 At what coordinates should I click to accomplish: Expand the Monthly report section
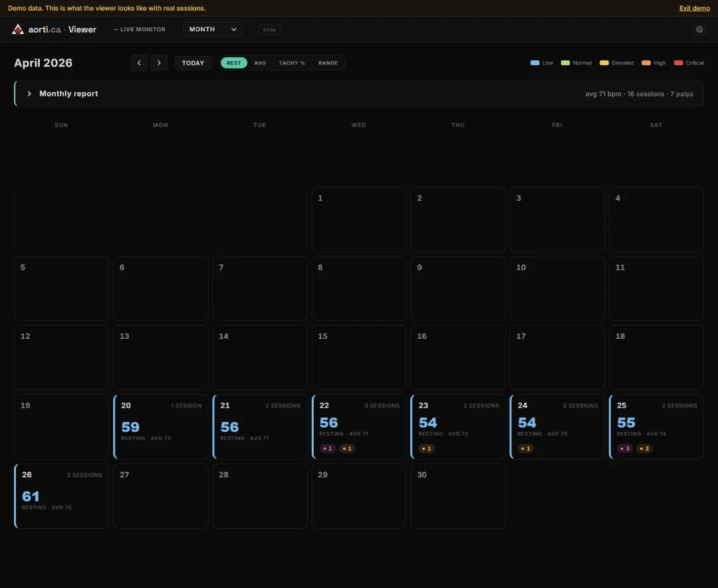(x=358, y=94)
